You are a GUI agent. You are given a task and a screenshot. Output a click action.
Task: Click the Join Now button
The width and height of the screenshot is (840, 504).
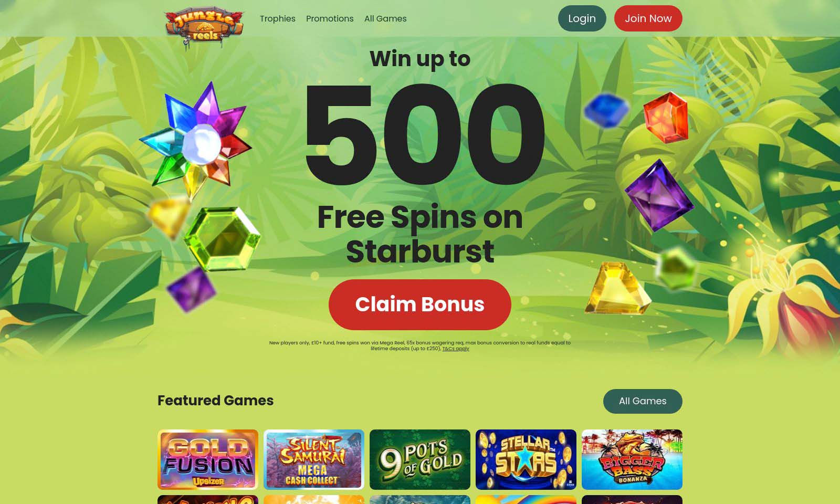coord(648,18)
